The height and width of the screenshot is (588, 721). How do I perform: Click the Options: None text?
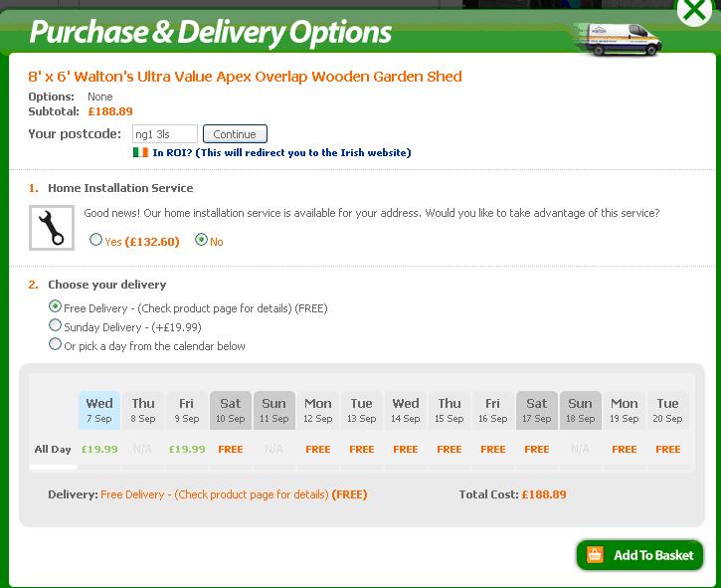click(71, 97)
